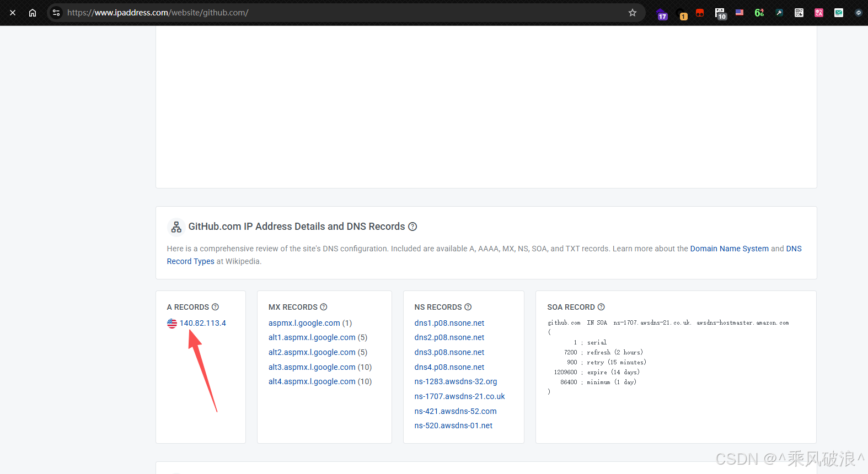
Task: Open the green IPv6/4 extension icon
Action: pyautogui.click(x=759, y=13)
